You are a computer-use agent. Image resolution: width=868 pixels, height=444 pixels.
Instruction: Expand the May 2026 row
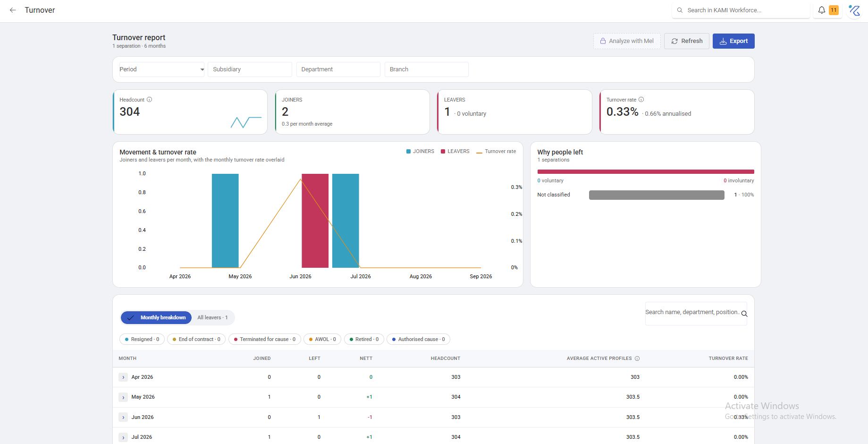pos(123,397)
